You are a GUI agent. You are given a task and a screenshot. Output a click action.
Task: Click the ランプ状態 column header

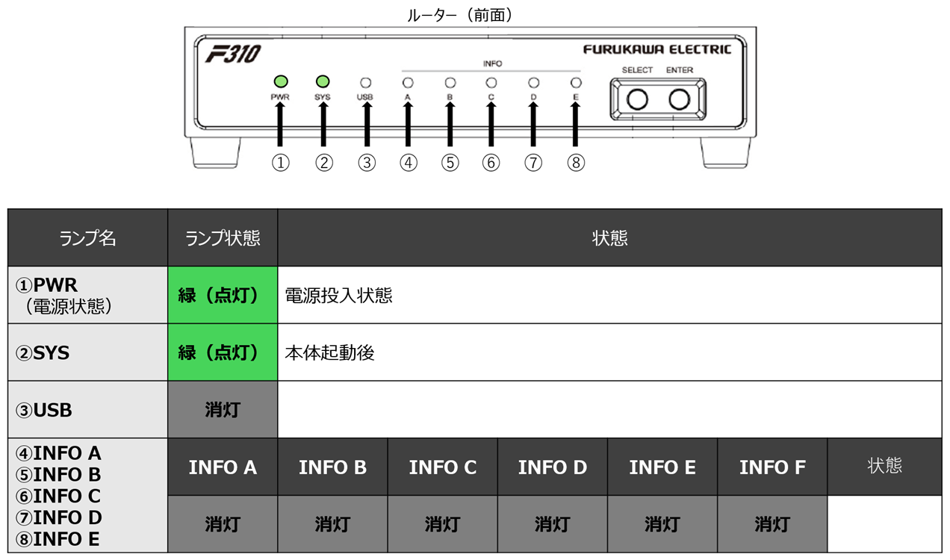pos(223,238)
